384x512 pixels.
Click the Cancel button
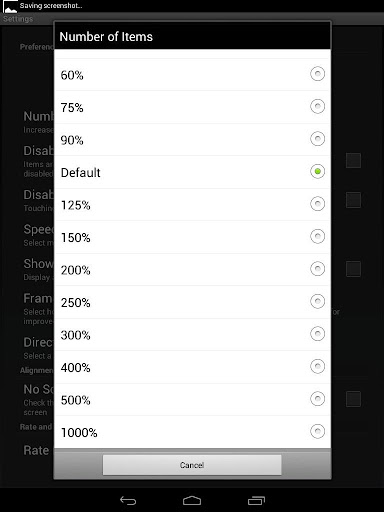[x=192, y=465]
